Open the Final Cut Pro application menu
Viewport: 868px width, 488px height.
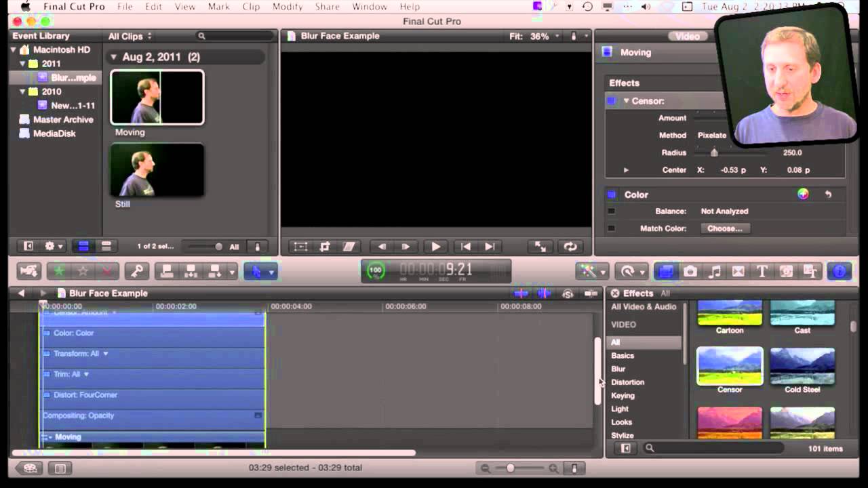pyautogui.click(x=74, y=7)
